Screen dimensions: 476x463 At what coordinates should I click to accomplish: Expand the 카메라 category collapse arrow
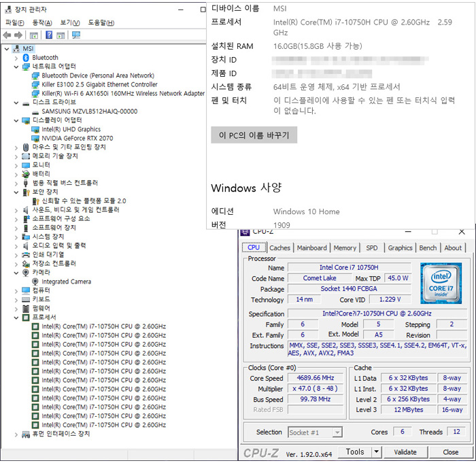point(16,273)
